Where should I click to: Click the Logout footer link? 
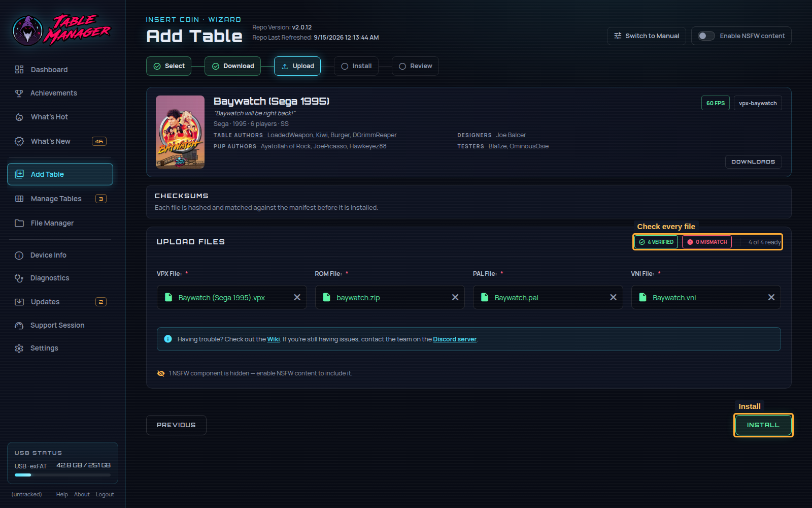(x=105, y=494)
